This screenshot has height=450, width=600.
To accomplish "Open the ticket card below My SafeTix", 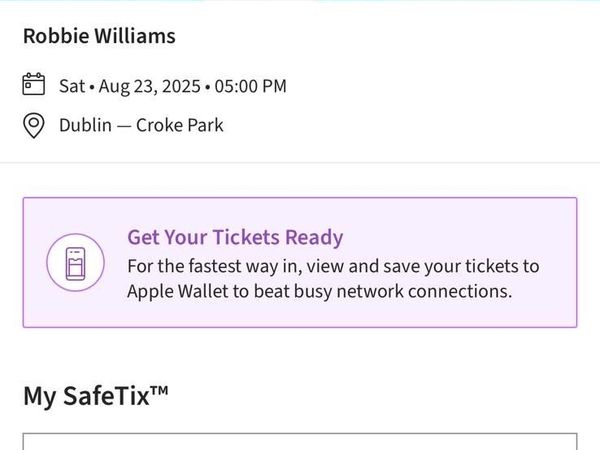I will [x=300, y=442].
